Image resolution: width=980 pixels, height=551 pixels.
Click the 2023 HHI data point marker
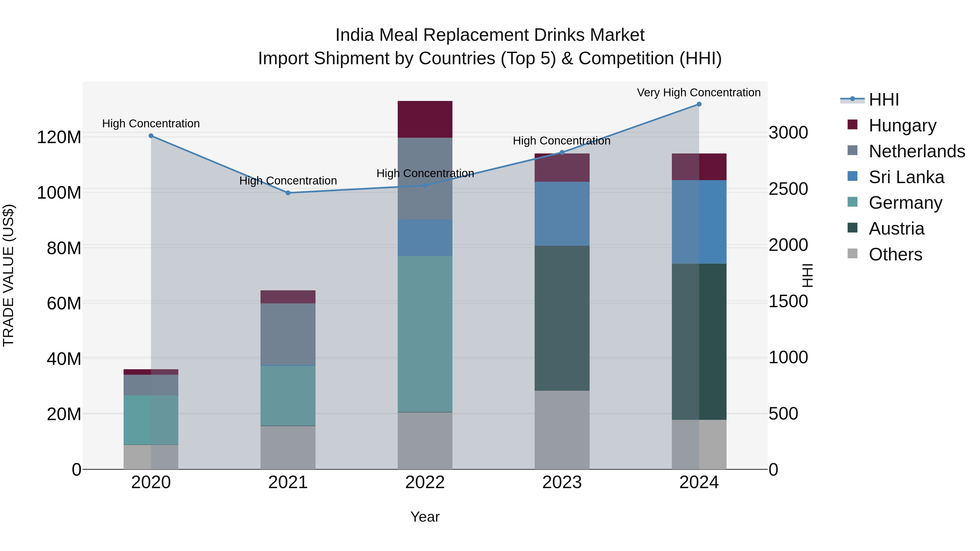coord(562,152)
